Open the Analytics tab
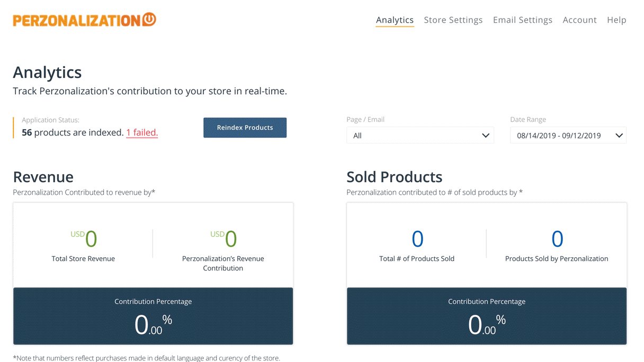This screenshot has width=644, height=362. click(395, 20)
